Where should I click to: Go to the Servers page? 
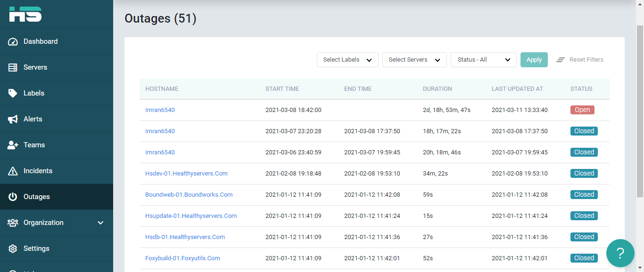click(57, 67)
